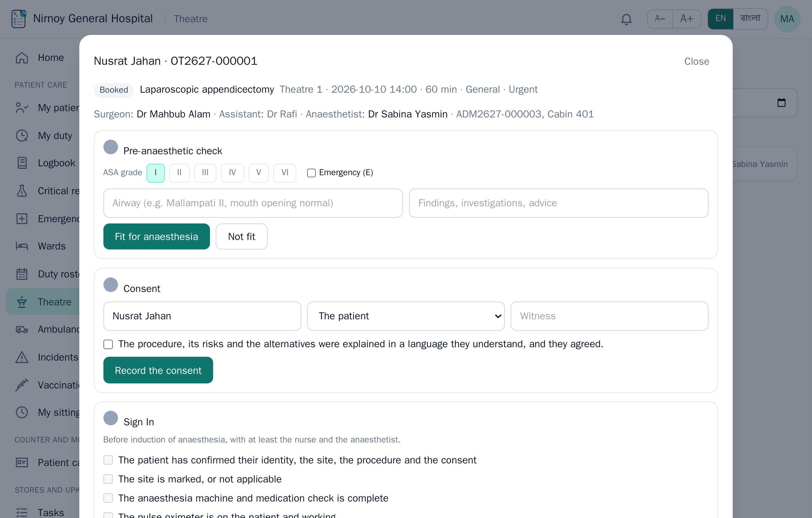Check the site is marked item
Image resolution: width=812 pixels, height=518 pixels.
pyautogui.click(x=108, y=479)
